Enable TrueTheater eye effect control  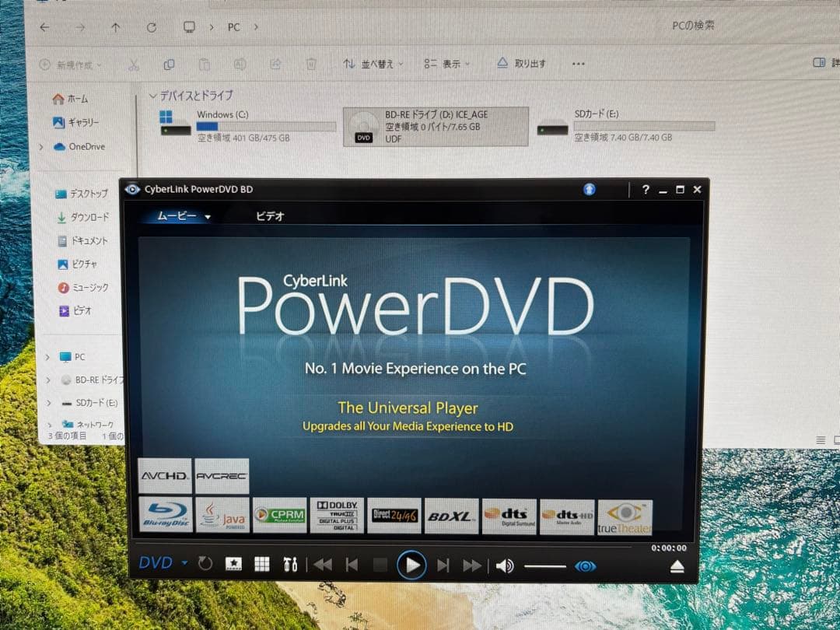point(586,567)
